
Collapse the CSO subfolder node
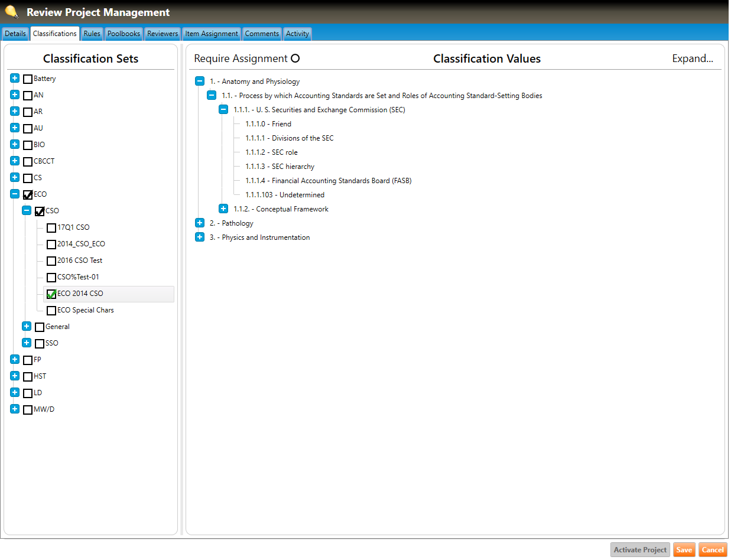[x=27, y=211]
